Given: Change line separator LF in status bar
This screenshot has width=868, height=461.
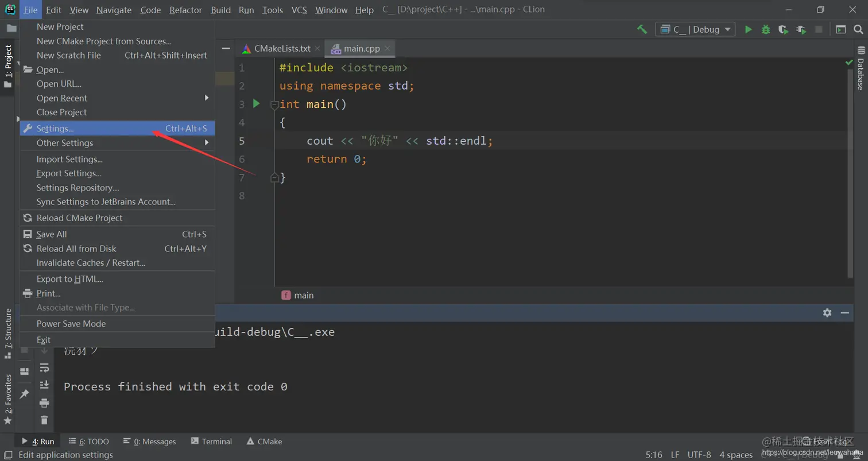Looking at the screenshot, I should (x=675, y=455).
